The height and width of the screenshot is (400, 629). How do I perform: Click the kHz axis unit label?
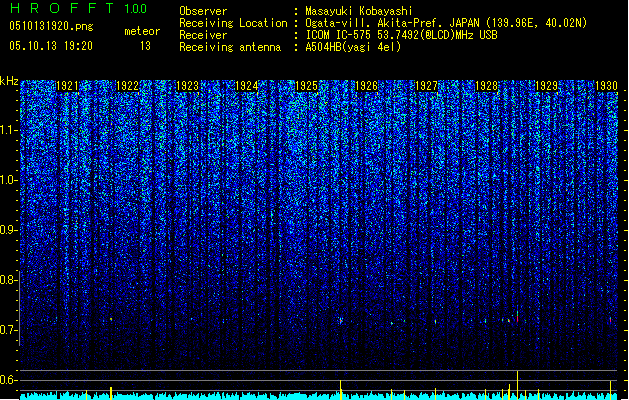coord(9,81)
